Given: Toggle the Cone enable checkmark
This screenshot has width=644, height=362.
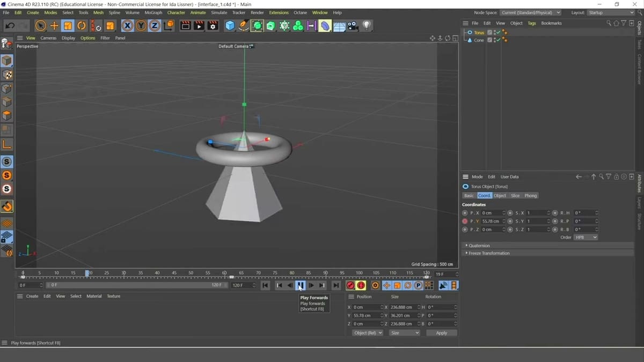Looking at the screenshot, I should coord(497,40).
